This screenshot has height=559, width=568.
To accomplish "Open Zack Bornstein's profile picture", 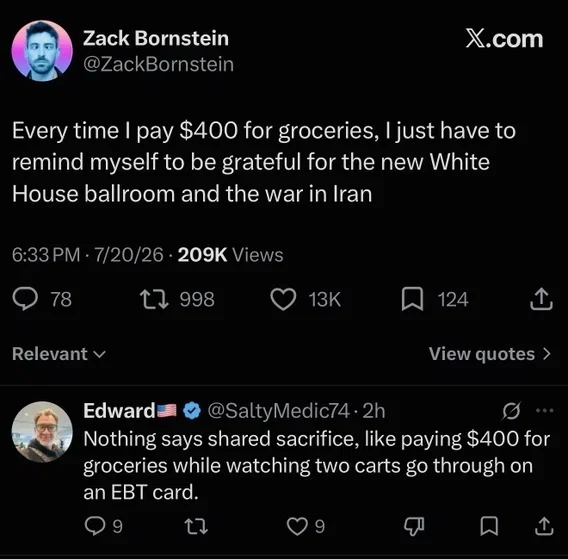I will tap(42, 51).
